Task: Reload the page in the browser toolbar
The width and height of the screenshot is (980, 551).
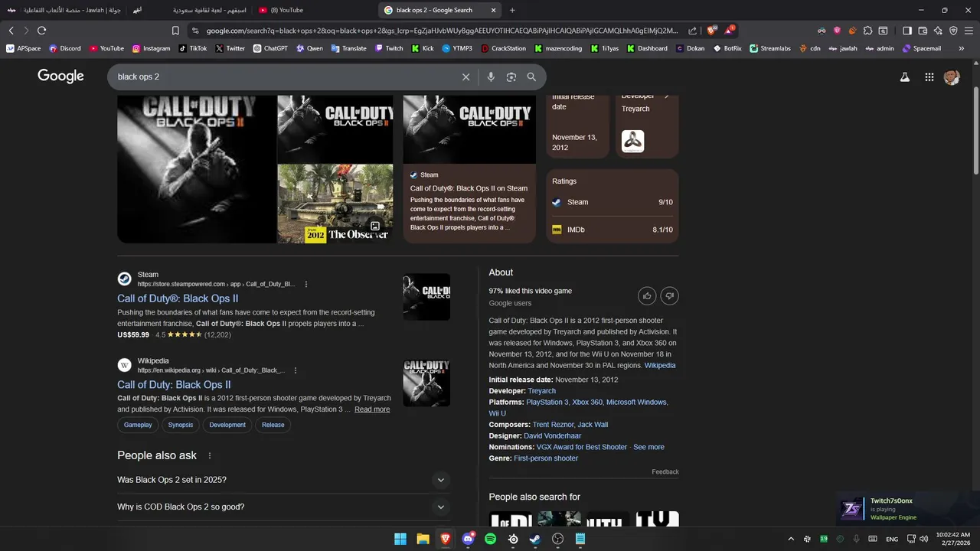Action: tap(41, 31)
